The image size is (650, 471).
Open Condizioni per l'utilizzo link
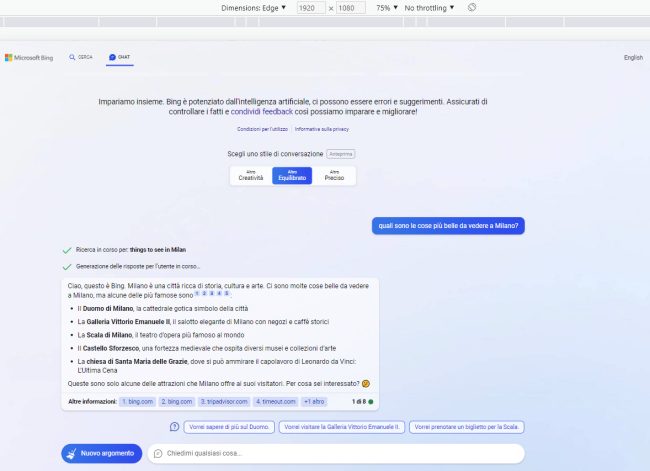pyautogui.click(x=262, y=129)
